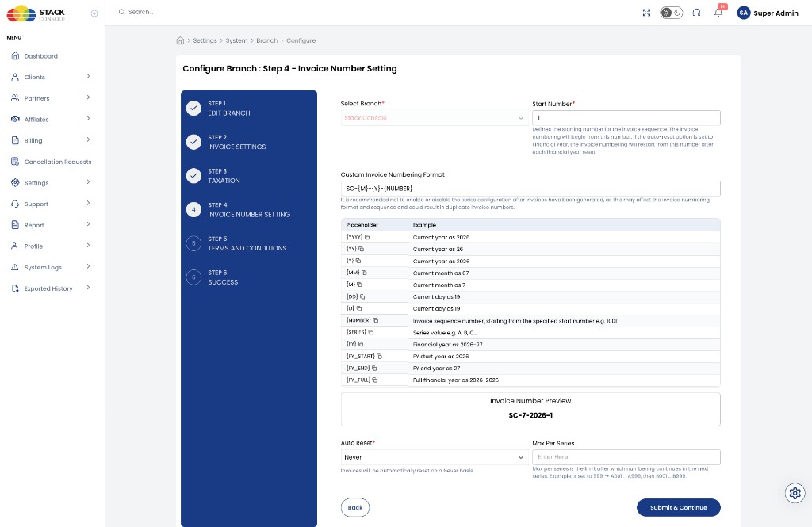
Task: Click the Step 2 checkmark circle
Action: (x=193, y=142)
